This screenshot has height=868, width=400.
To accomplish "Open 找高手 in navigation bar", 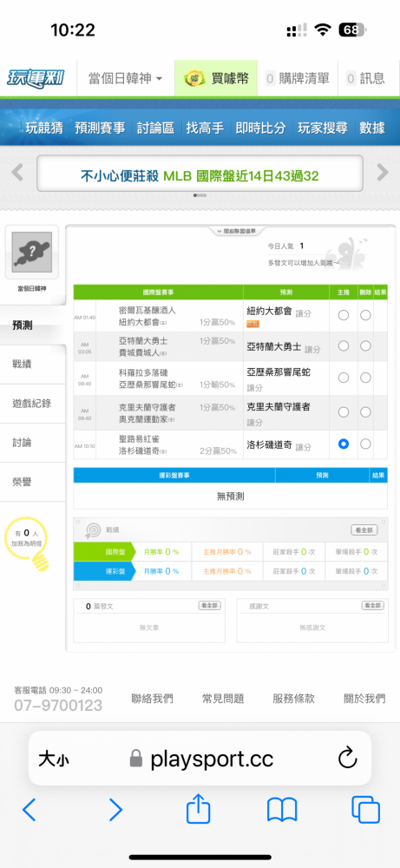I will tap(205, 128).
